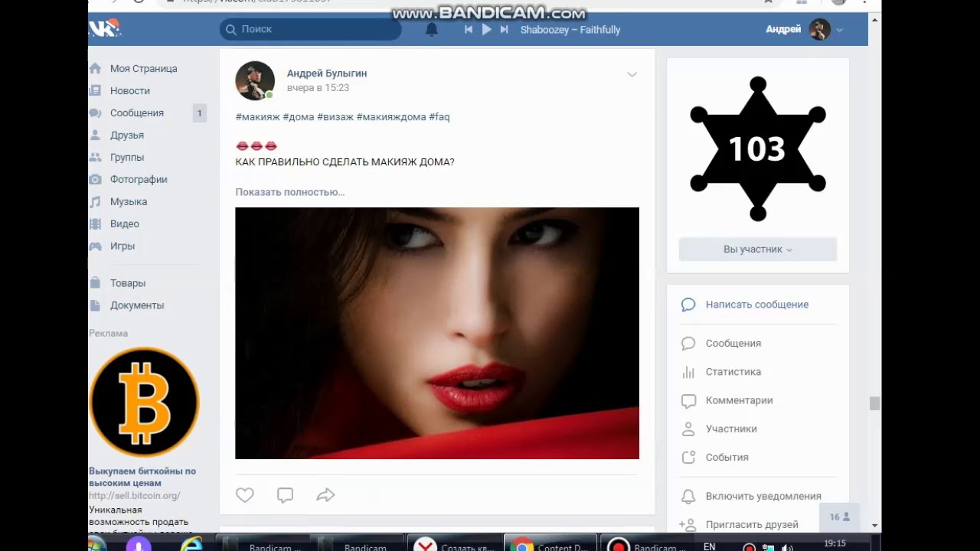Open Игры section

coord(122,246)
